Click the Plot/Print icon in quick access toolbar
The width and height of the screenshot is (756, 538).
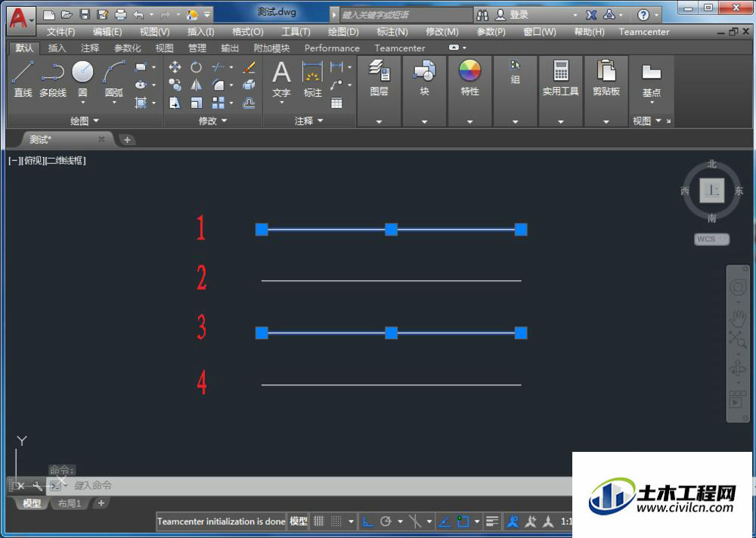(120, 14)
